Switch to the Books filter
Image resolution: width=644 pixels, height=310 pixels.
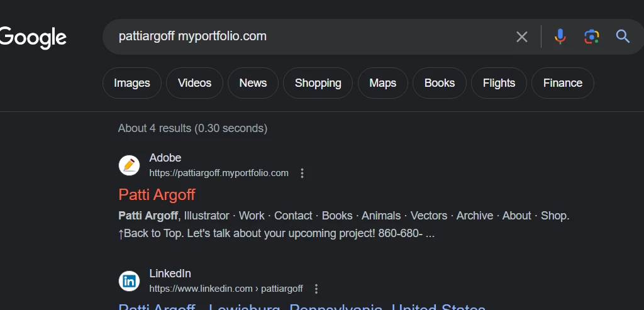point(440,83)
